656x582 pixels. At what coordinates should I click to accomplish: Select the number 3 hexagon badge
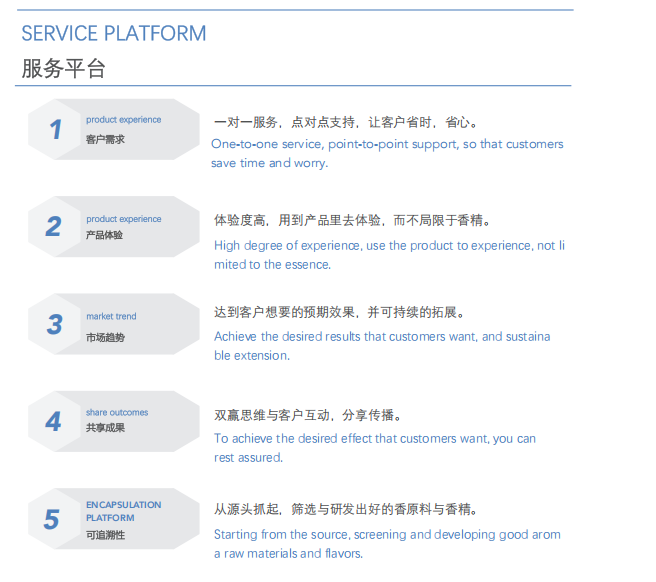pyautogui.click(x=55, y=325)
